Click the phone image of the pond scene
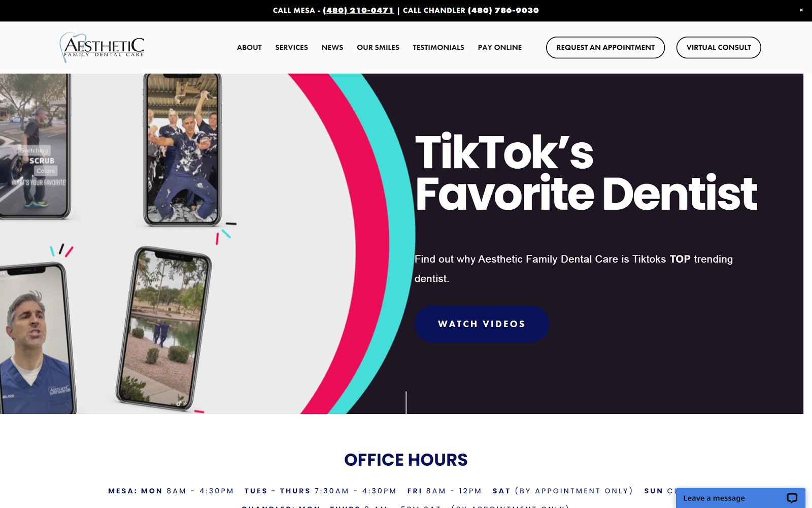This screenshot has height=508, width=812. pos(163,328)
